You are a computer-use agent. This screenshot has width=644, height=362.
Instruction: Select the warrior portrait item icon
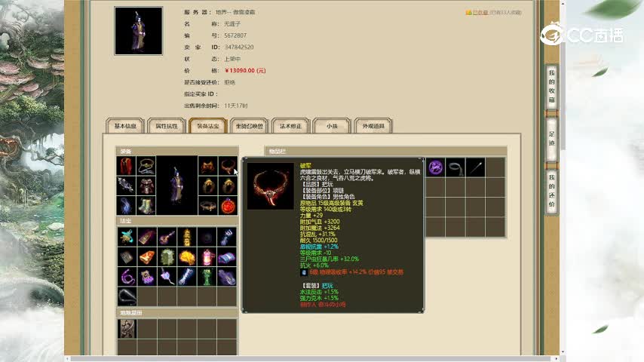click(x=127, y=329)
